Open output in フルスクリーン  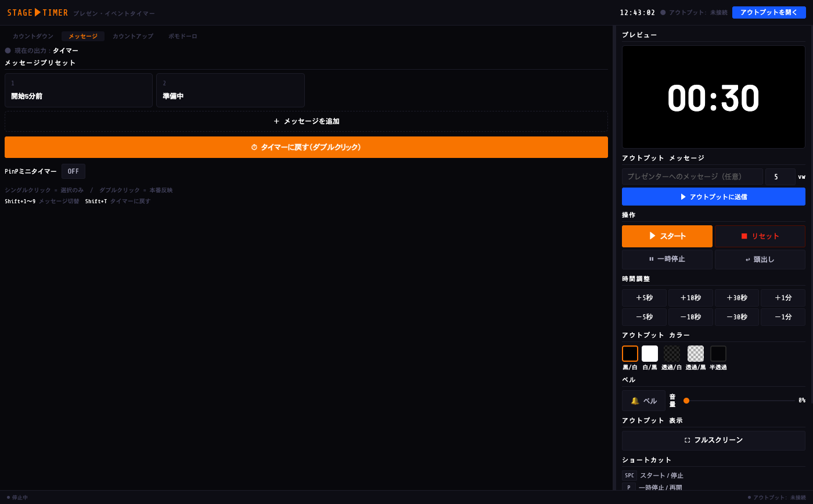point(714,441)
